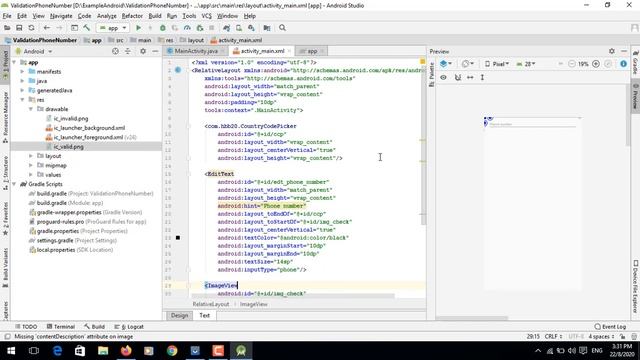Collapse the app module tree node
Screen dimensions: 640x360
tap(14, 62)
